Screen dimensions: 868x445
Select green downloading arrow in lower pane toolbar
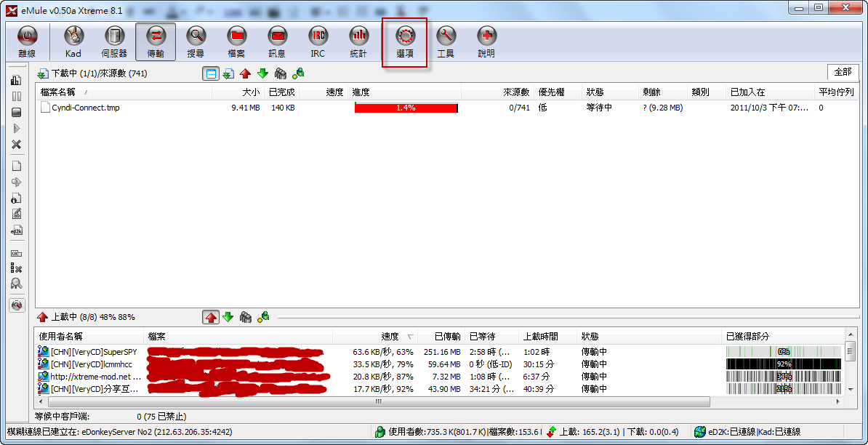(228, 317)
